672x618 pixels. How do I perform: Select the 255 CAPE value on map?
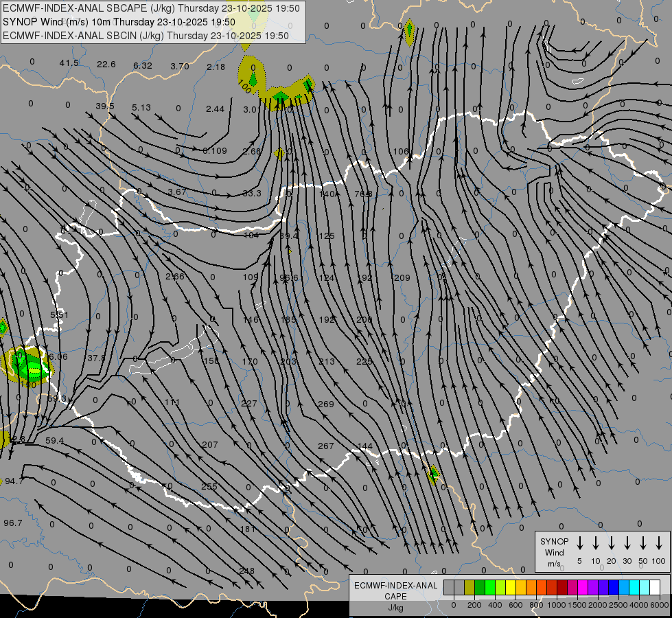point(209,486)
